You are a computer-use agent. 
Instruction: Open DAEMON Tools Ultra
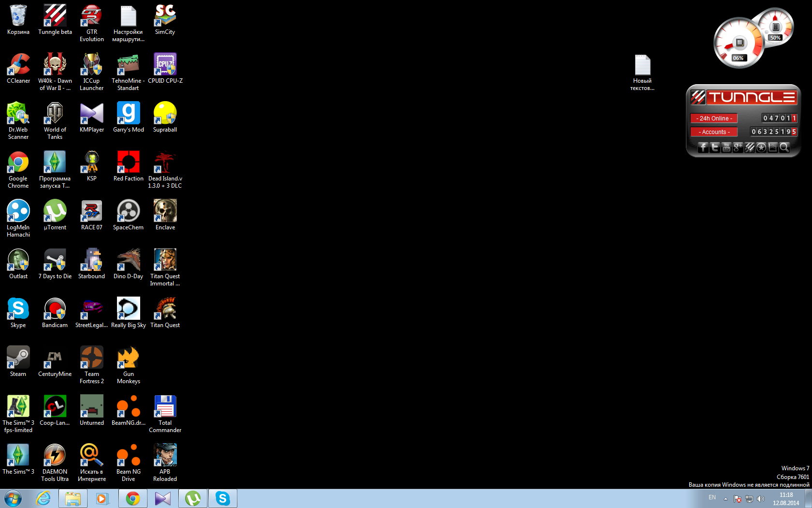(55, 463)
